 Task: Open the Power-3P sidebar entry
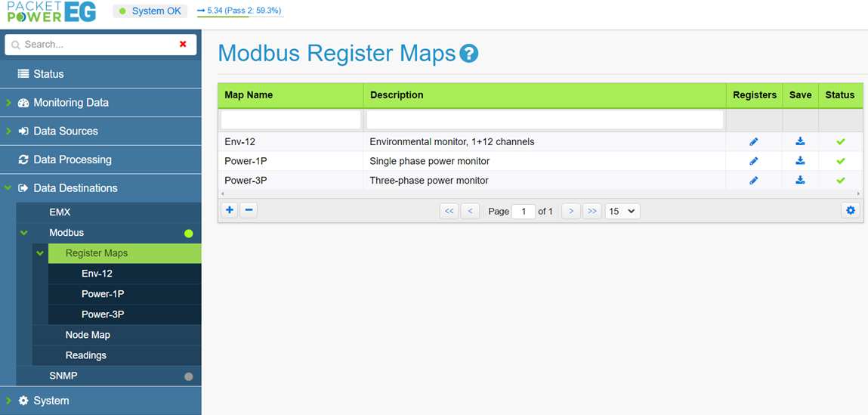click(x=103, y=314)
